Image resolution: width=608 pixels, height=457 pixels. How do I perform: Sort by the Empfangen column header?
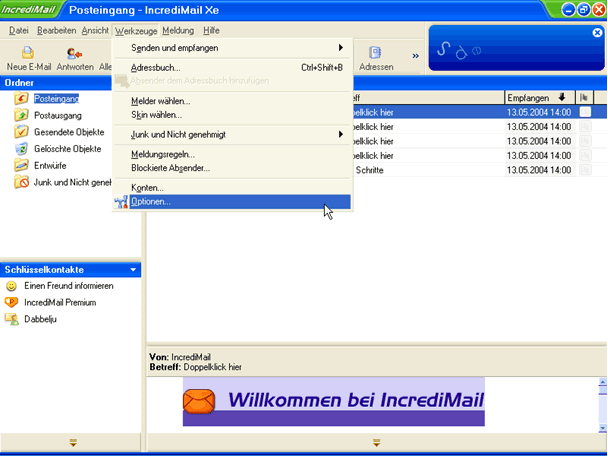point(539,98)
